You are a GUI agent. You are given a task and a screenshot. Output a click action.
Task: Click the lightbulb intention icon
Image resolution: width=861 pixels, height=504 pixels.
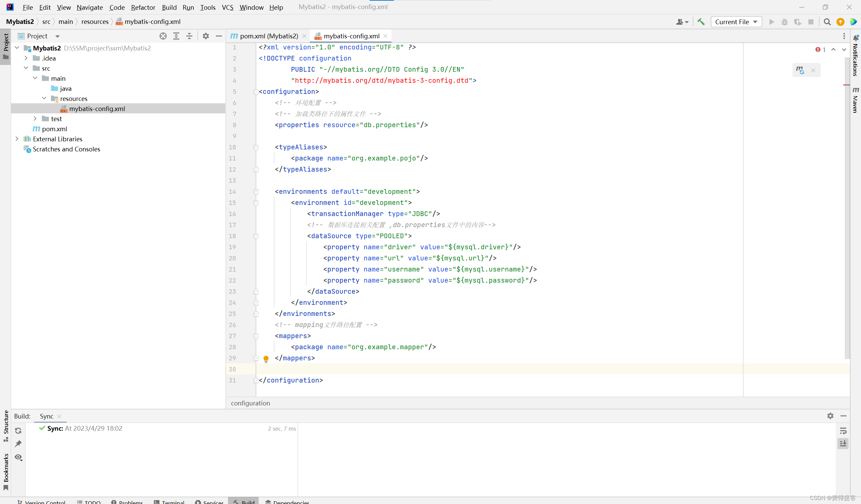pos(266,358)
